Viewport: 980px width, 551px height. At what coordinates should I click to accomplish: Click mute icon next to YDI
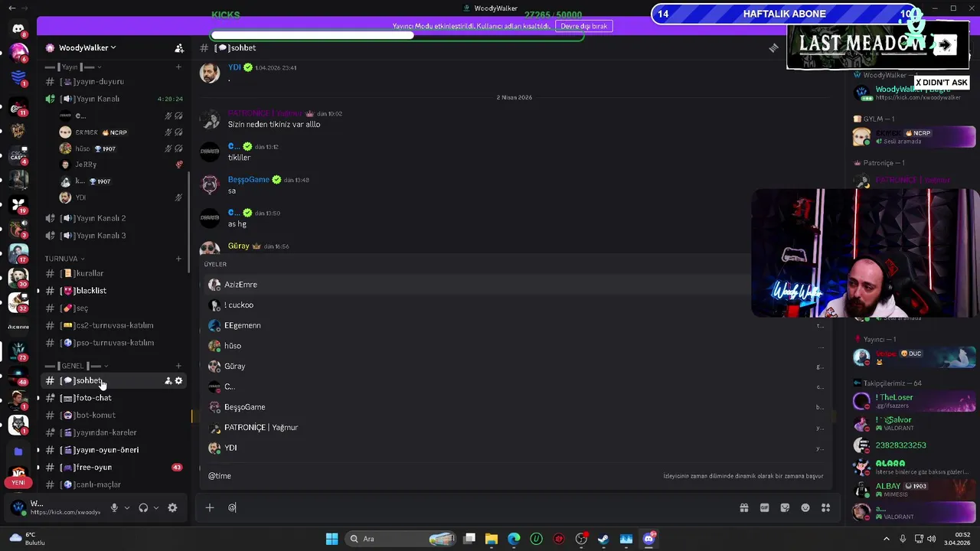tap(178, 197)
